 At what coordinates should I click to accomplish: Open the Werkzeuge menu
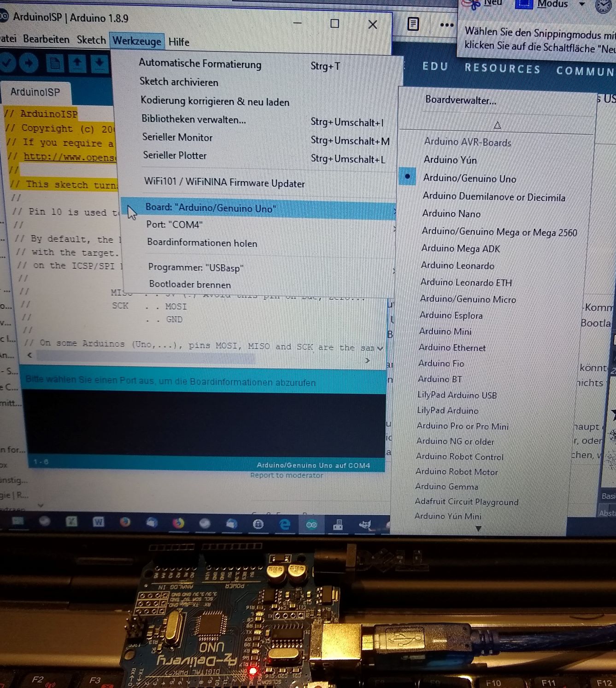(137, 41)
